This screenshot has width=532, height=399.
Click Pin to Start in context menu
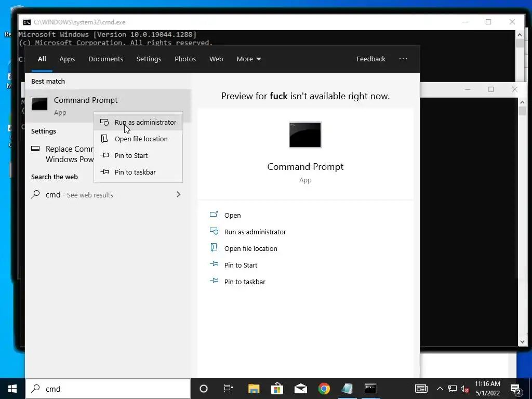[x=138, y=155]
